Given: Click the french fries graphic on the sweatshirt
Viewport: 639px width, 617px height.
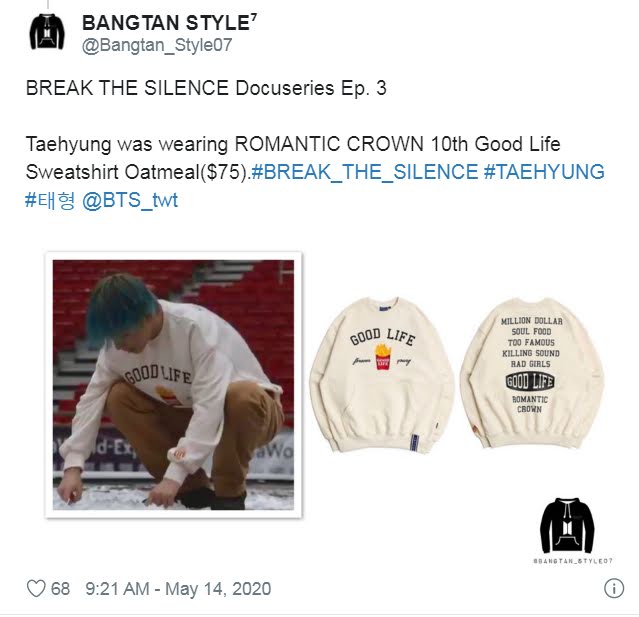Looking at the screenshot, I should (x=383, y=357).
